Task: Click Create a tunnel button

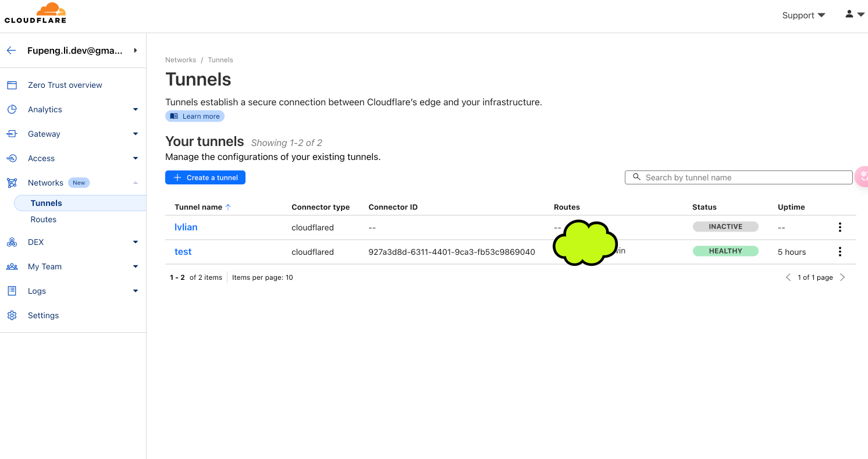Action: click(x=205, y=177)
